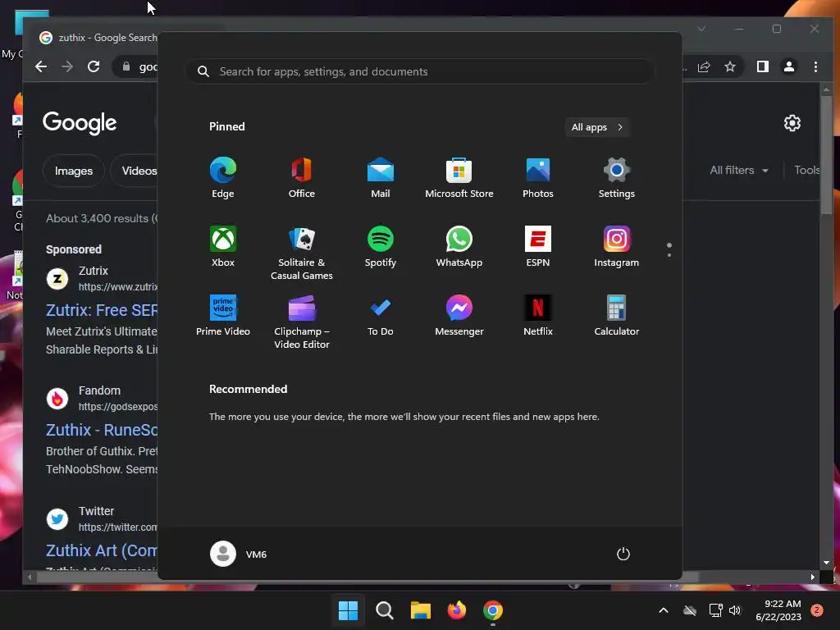Open Chrome's three-dot menu
Image resolution: width=840 pixels, height=630 pixels.
coord(815,66)
